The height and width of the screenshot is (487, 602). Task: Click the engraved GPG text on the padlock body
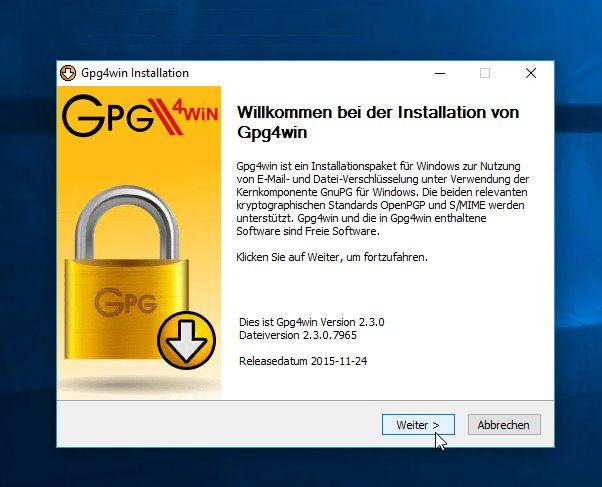pos(126,301)
